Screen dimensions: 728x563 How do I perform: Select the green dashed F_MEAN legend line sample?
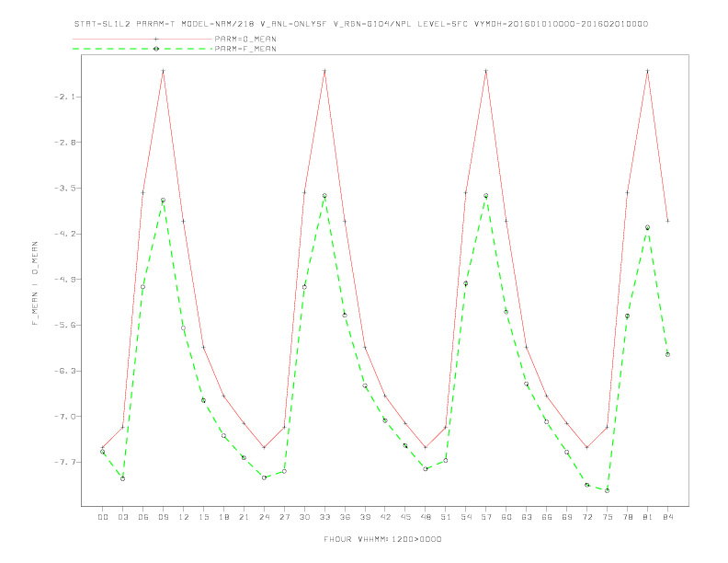pyautogui.click(x=142, y=49)
